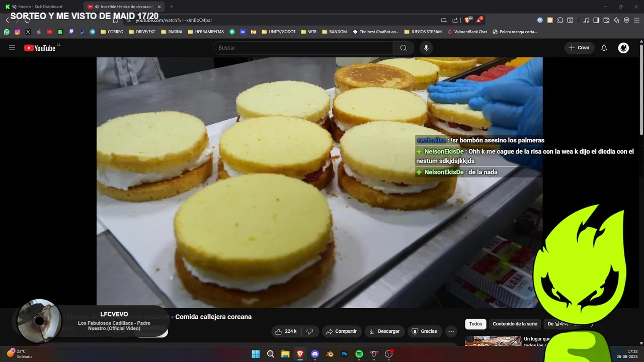The width and height of the screenshot is (644, 362).
Task: Click the Compartir button
Action: [x=341, y=331]
